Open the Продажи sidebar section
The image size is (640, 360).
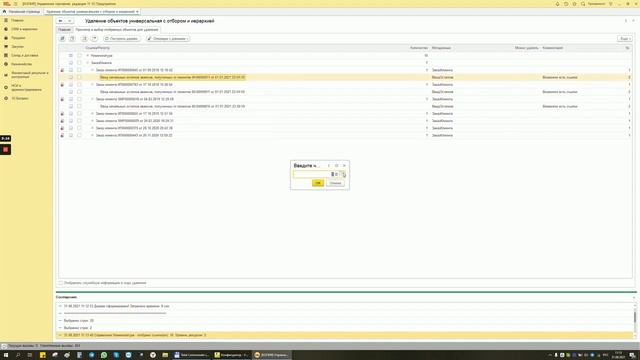(18, 38)
